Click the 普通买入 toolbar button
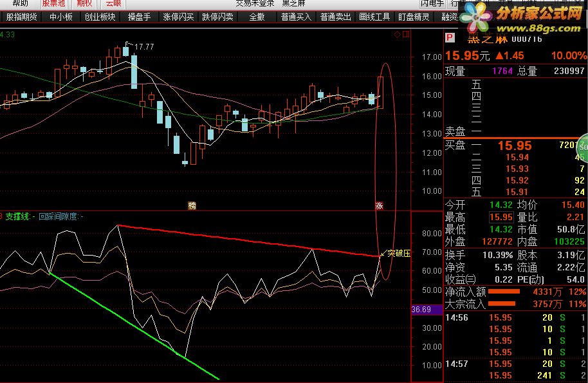 click(296, 17)
